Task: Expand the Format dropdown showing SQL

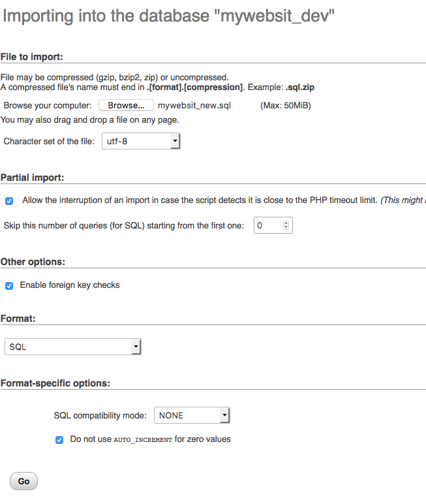Action: [x=72, y=347]
